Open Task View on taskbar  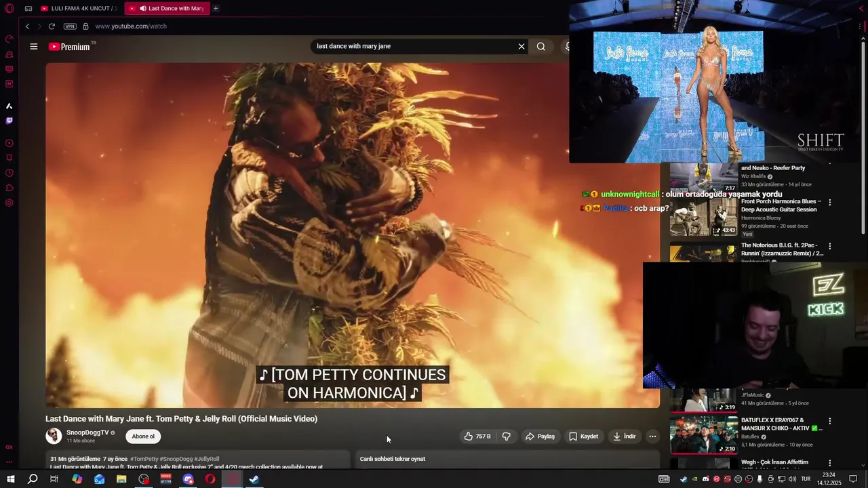coord(54,479)
